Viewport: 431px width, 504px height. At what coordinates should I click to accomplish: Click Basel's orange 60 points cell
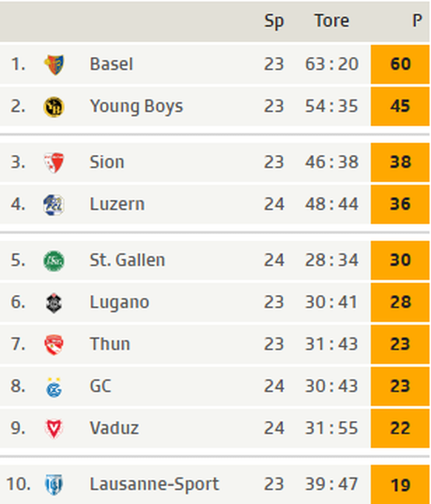pos(400,64)
